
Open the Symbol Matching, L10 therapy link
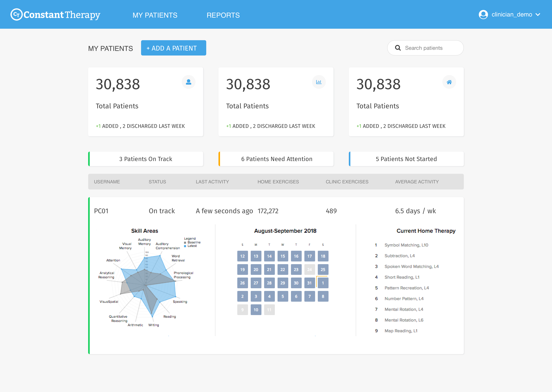[406, 245]
